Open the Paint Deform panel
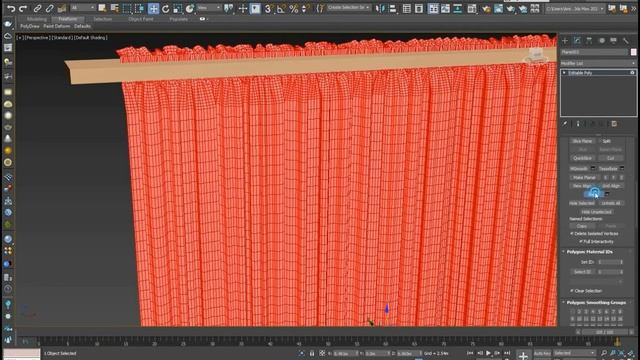 coord(57,26)
